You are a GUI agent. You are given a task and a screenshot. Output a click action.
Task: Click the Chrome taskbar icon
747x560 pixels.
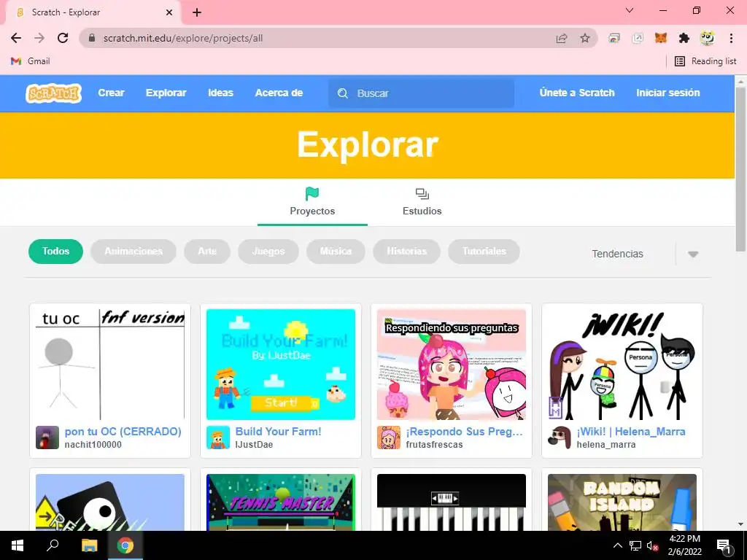pyautogui.click(x=125, y=545)
